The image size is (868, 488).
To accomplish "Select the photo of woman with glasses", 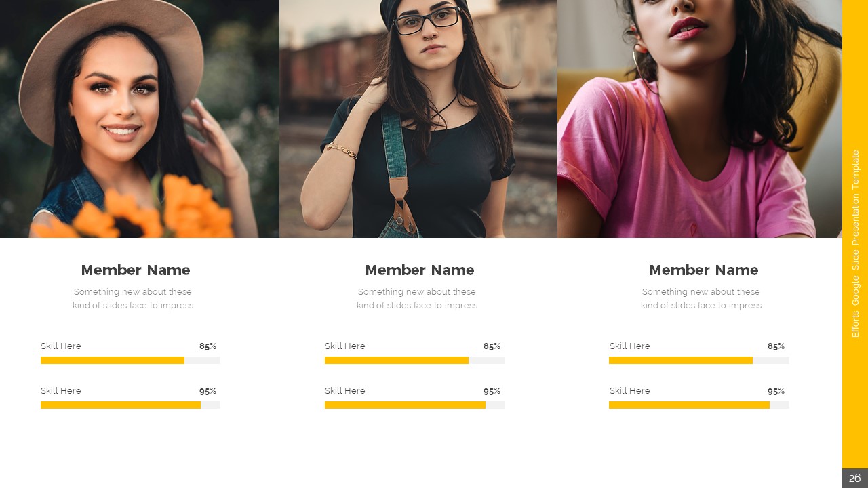I will (x=418, y=119).
